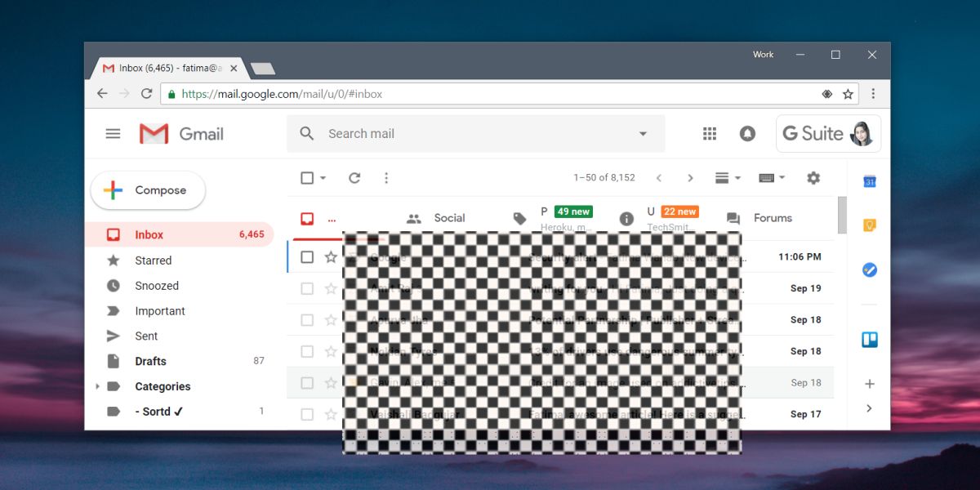Open the Chrome three-dot menu
The image size is (980, 490).
[873, 94]
